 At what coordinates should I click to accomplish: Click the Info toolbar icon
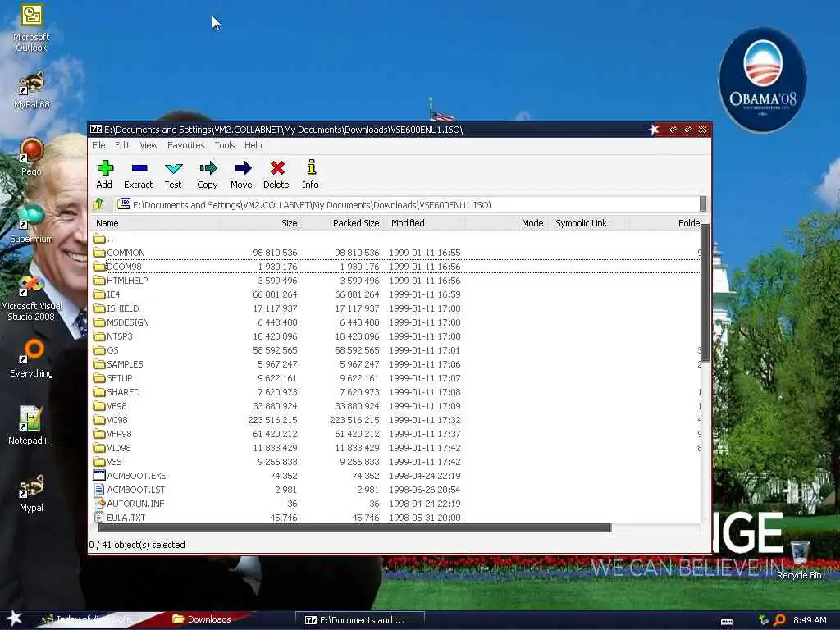(x=310, y=174)
